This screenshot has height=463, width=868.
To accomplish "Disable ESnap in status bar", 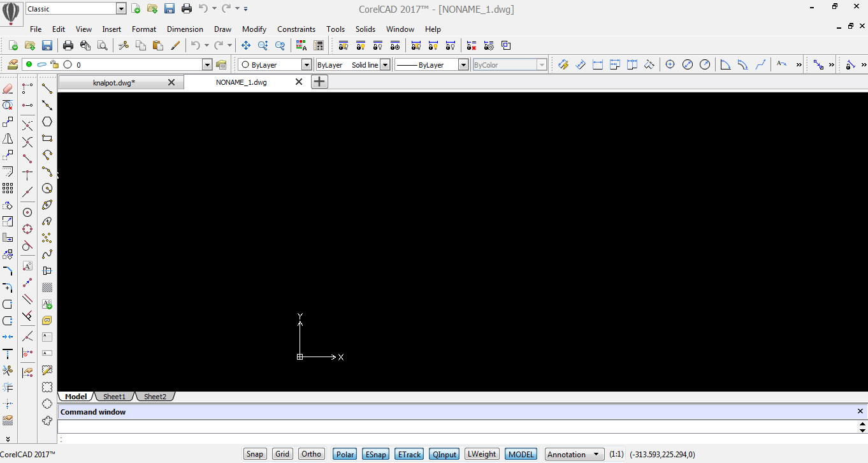I will (375, 454).
